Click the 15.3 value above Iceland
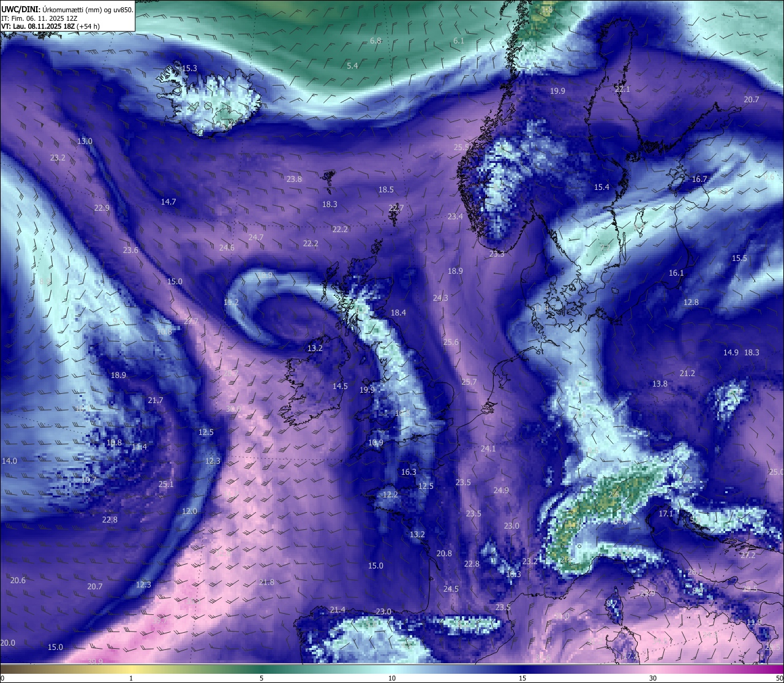Screen dimensions: 784x683 [190, 68]
